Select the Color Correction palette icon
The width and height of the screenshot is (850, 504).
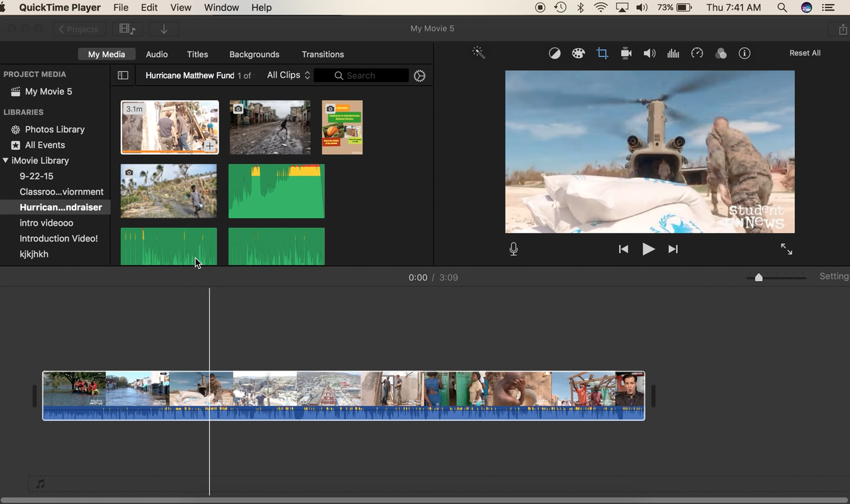tap(578, 53)
